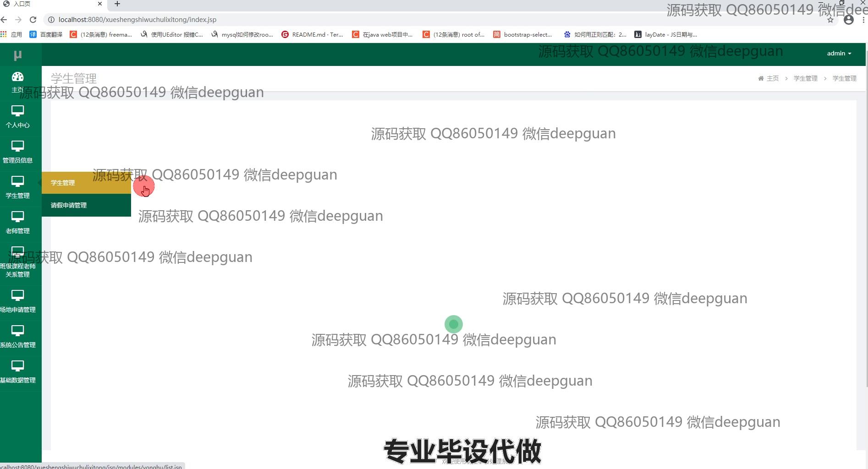Image resolution: width=868 pixels, height=469 pixels.
Task: Open the root of... bookmark
Action: 453,34
